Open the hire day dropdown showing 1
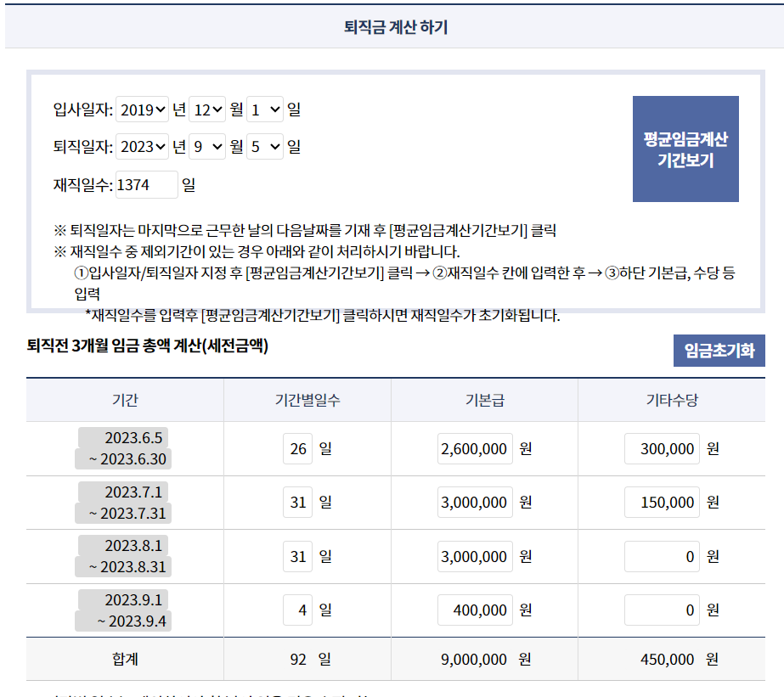 (x=264, y=109)
